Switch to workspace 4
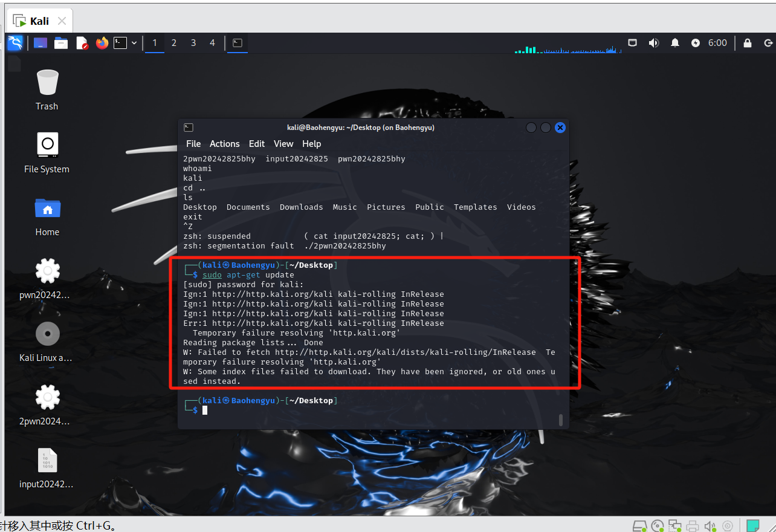 (x=212, y=43)
